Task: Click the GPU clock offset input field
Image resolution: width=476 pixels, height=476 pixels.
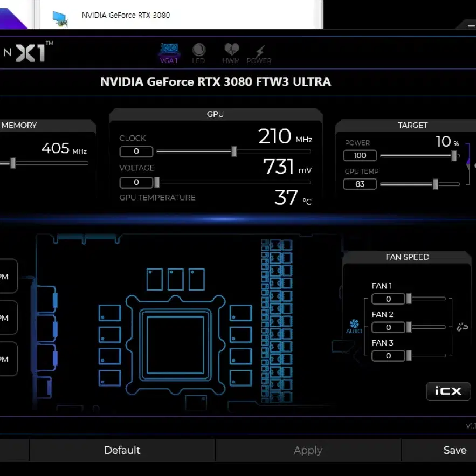Action: pos(136,151)
